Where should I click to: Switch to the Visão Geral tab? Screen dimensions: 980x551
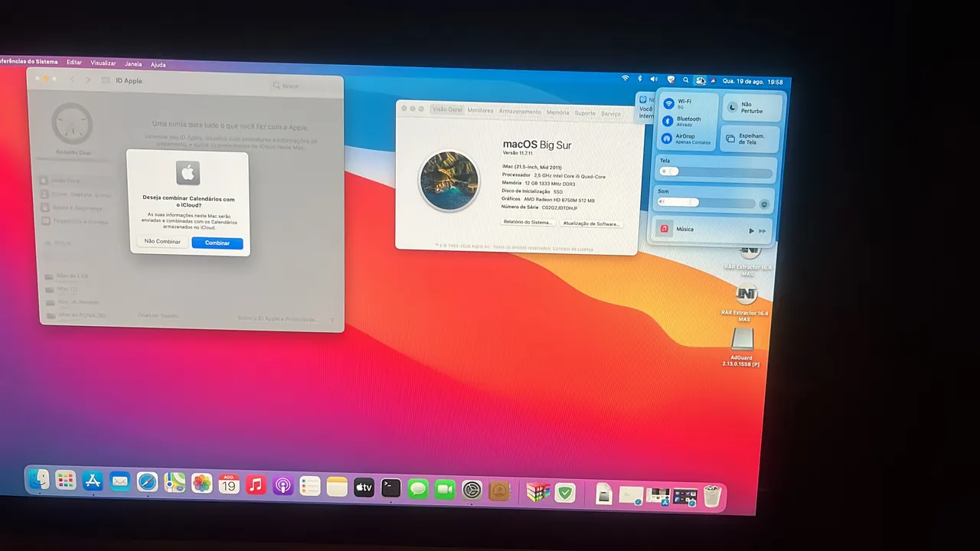pos(447,109)
